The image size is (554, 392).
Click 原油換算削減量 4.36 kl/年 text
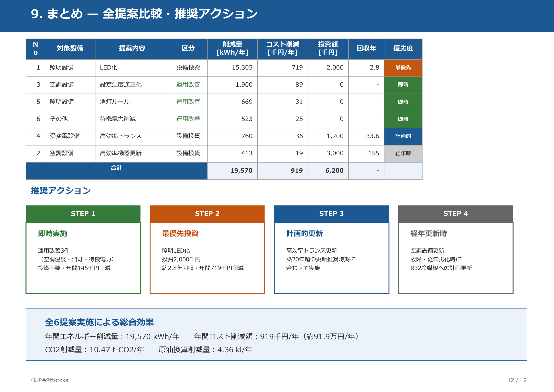(x=205, y=350)
